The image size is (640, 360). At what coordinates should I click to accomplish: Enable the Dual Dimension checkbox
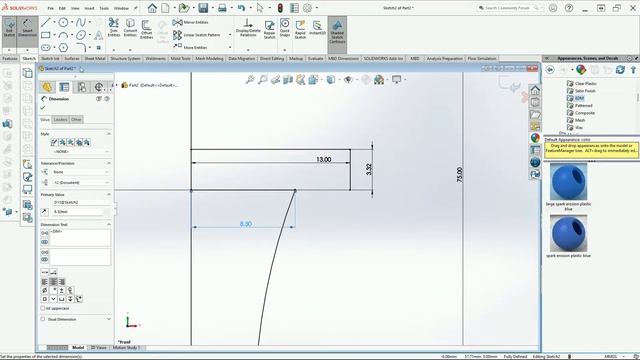pyautogui.click(x=43, y=319)
